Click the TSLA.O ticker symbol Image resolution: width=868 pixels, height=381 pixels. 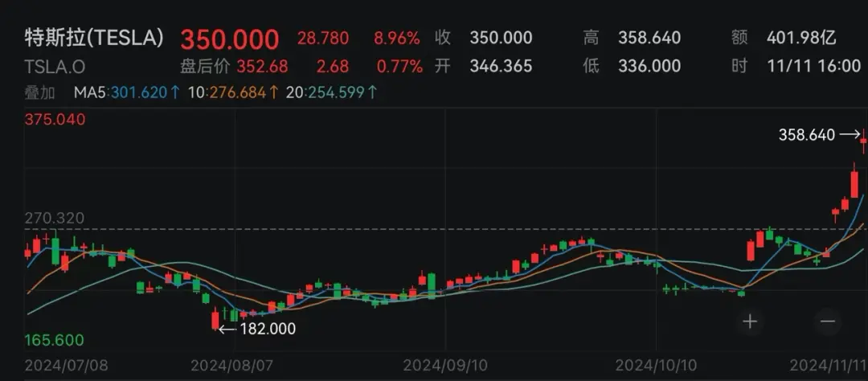pyautogui.click(x=55, y=67)
